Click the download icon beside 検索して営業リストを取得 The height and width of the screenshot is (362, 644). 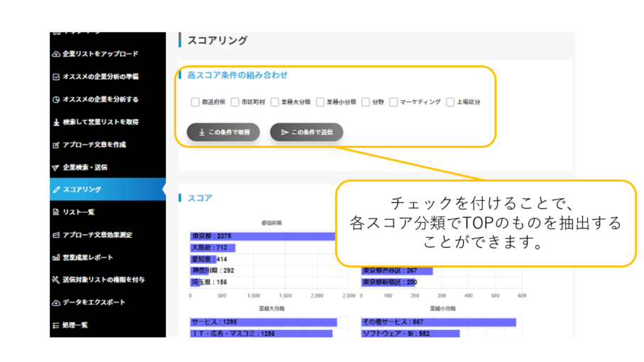(x=56, y=122)
